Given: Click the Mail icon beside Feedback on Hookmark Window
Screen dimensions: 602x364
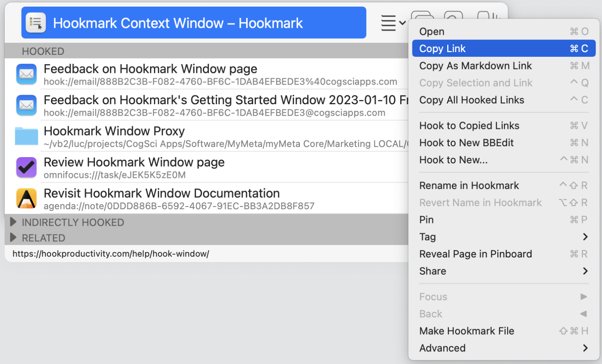Looking at the screenshot, I should click(x=26, y=74).
